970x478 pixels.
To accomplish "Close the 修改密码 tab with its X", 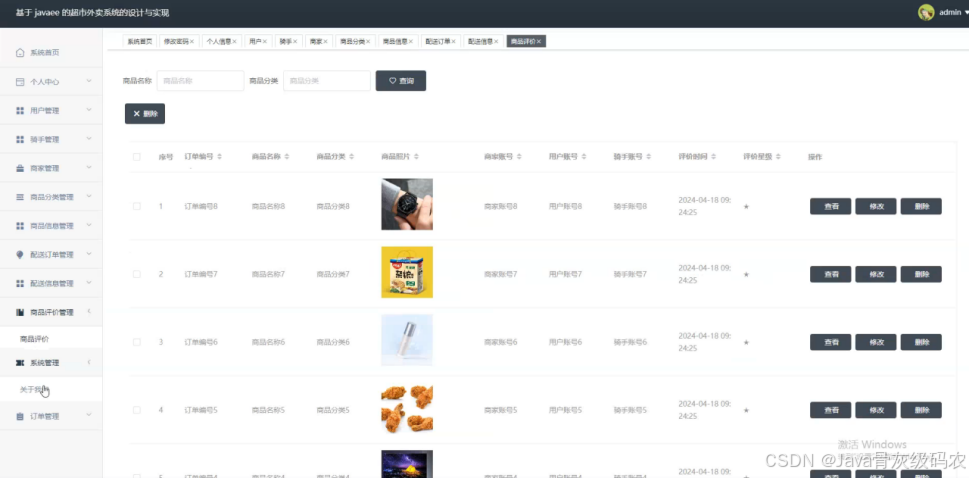I will (x=192, y=41).
